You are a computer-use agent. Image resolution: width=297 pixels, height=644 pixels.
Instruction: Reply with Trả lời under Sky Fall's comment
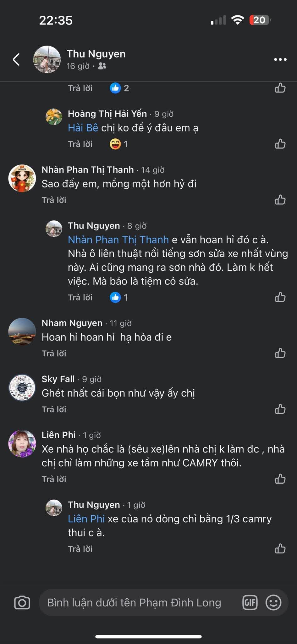click(54, 409)
